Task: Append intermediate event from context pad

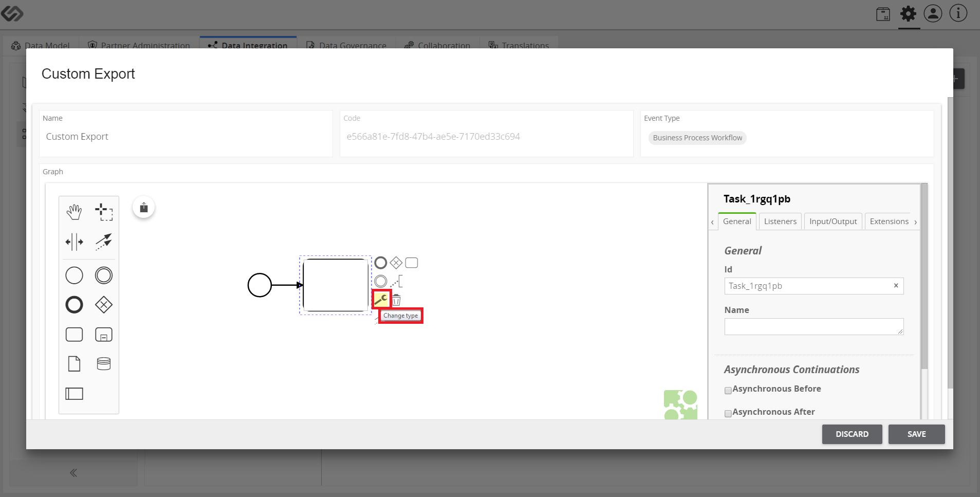Action: 381,281
